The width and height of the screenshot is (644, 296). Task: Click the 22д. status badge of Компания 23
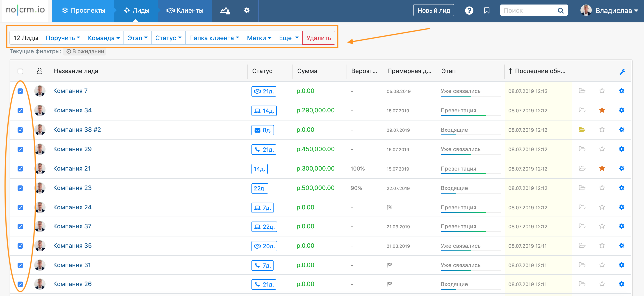click(x=260, y=188)
